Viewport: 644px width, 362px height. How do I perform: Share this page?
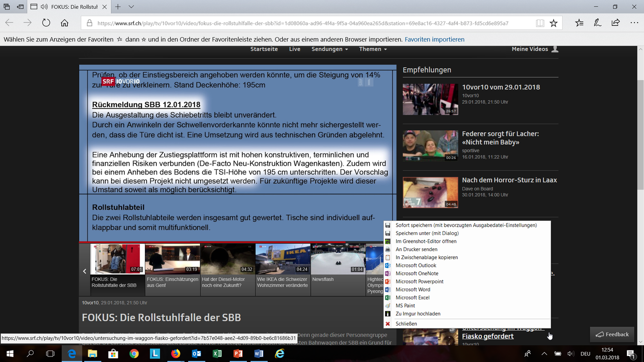pos(615,23)
